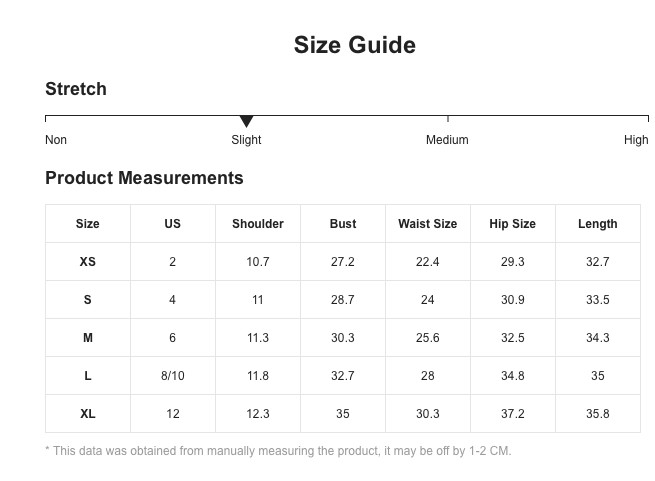Click the Size Guide heading
The image size is (655, 481).
(355, 45)
